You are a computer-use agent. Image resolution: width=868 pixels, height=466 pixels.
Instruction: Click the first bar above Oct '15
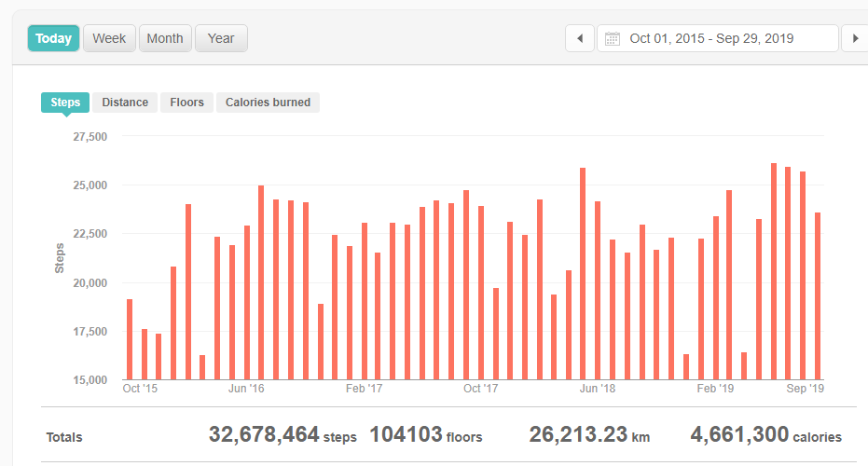[130, 339]
